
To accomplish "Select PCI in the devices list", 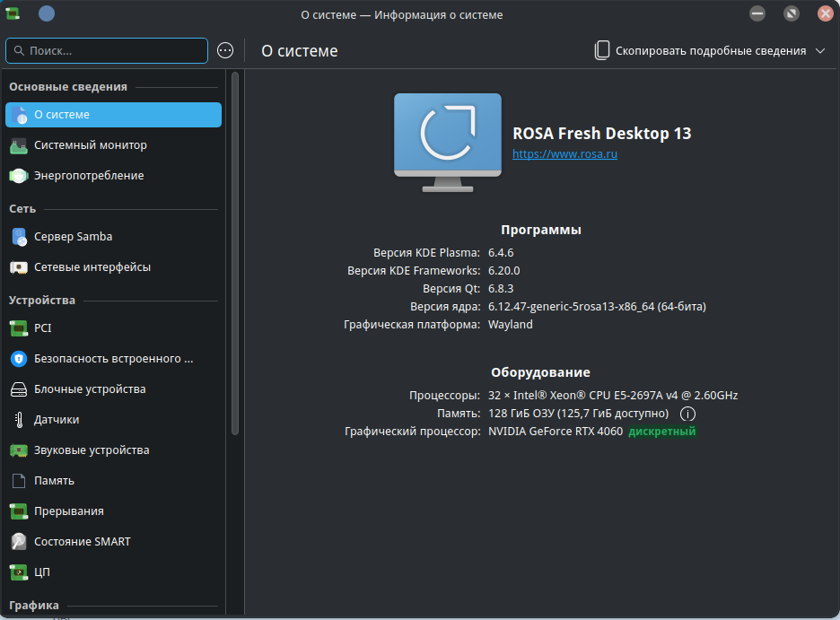I will pyautogui.click(x=43, y=328).
